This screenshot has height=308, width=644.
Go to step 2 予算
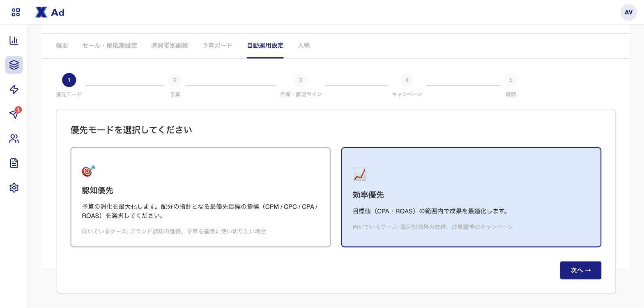(x=175, y=85)
